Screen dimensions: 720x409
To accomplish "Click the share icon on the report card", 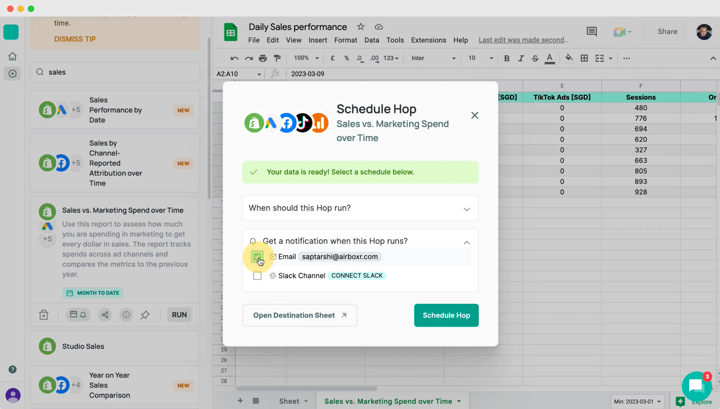I will (105, 315).
